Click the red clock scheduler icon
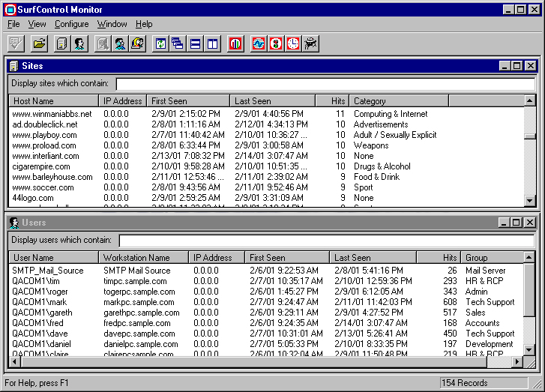Image resolution: width=545 pixels, height=392 pixels. tap(293, 43)
